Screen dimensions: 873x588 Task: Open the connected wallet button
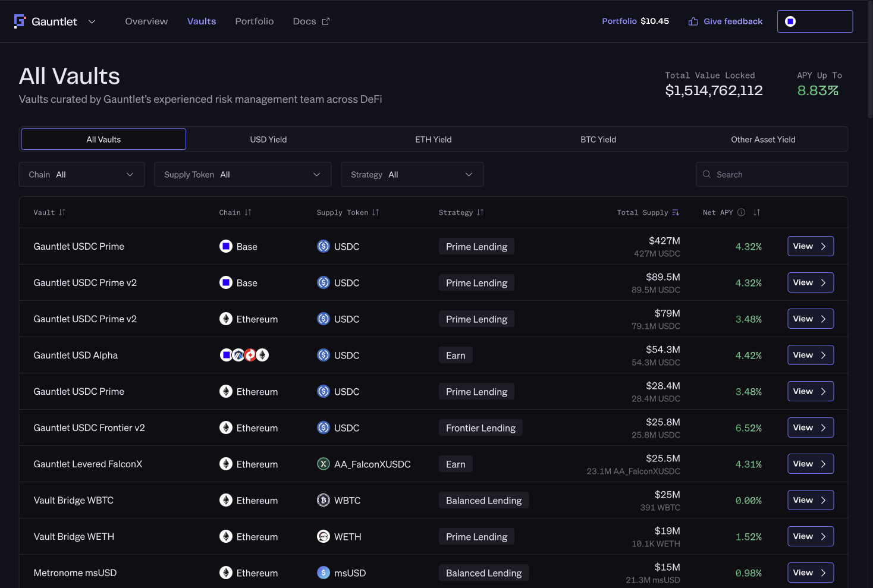pos(815,21)
